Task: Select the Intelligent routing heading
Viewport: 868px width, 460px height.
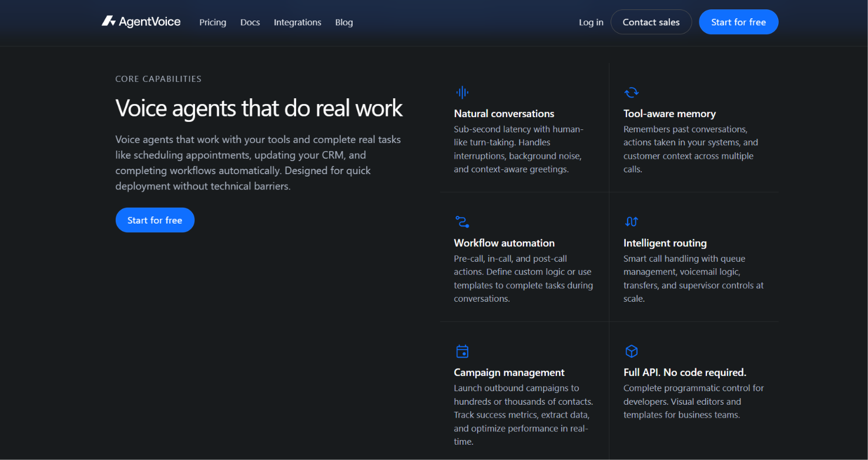Action: coord(665,243)
